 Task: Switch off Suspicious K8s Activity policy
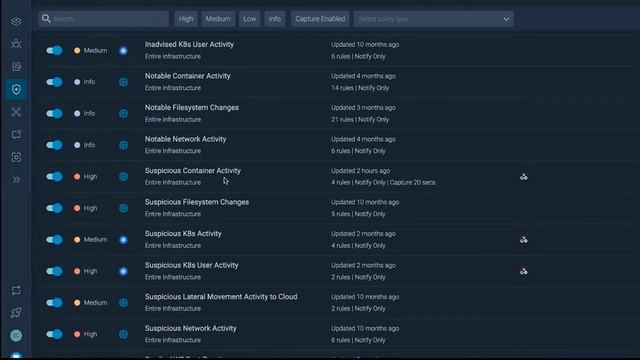click(54, 240)
